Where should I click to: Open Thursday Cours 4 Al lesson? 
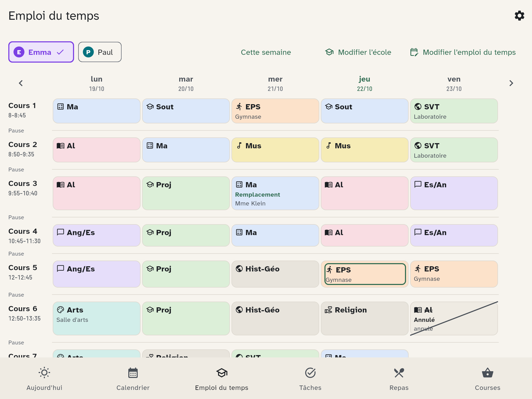(x=365, y=235)
